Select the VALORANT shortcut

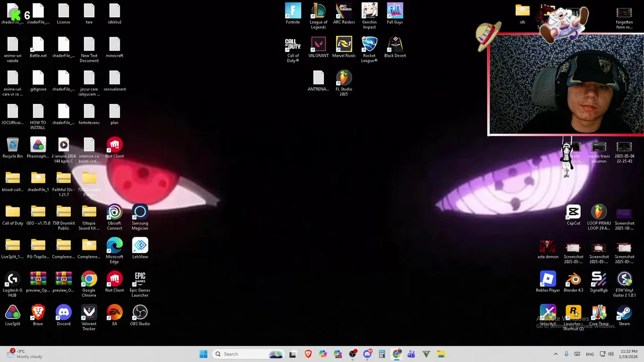coord(318,47)
